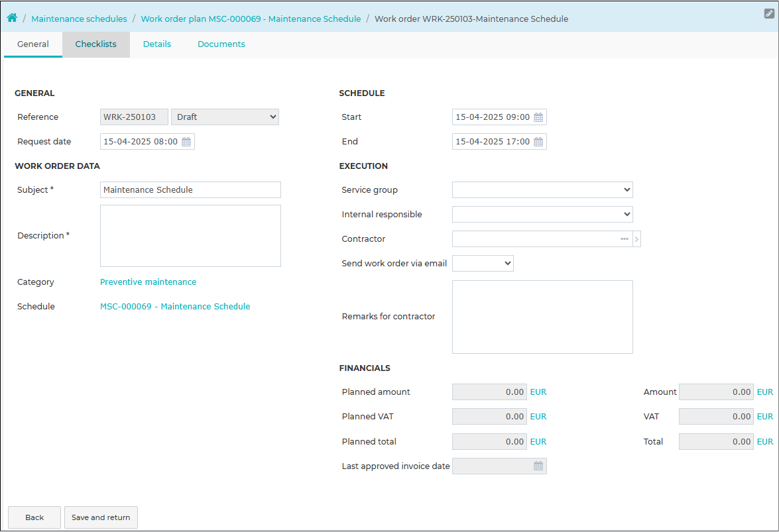Open calendar picker for Start date
The height and width of the screenshot is (532, 779).
[x=538, y=117]
